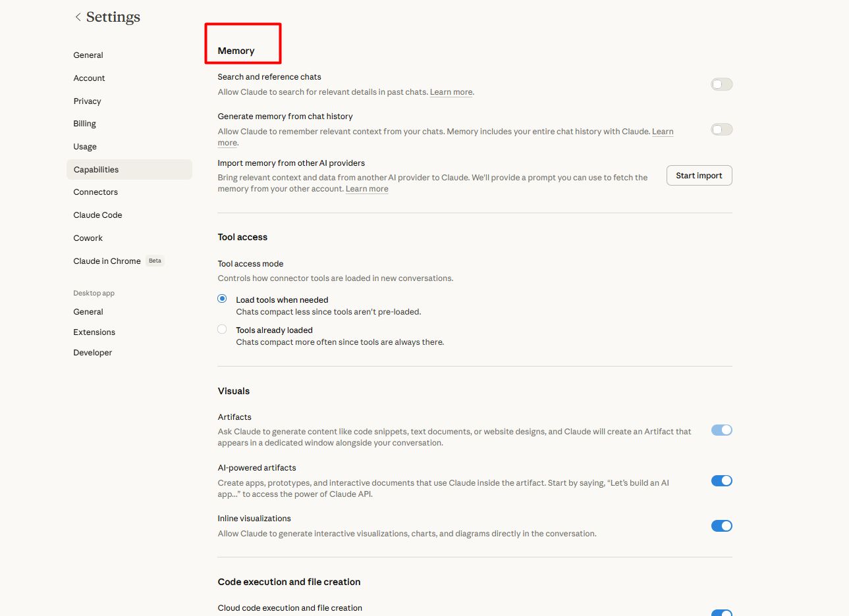Click the AI-powered artifacts label
Viewport: 849px width, 616px height.
coord(257,468)
